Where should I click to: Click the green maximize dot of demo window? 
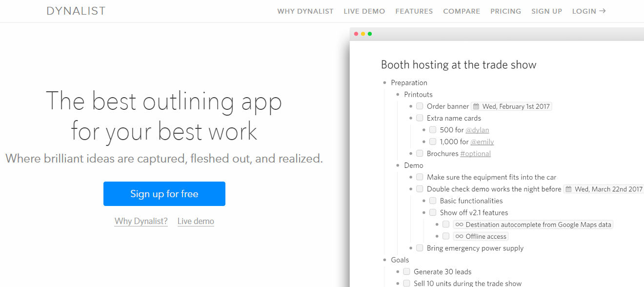coord(370,34)
